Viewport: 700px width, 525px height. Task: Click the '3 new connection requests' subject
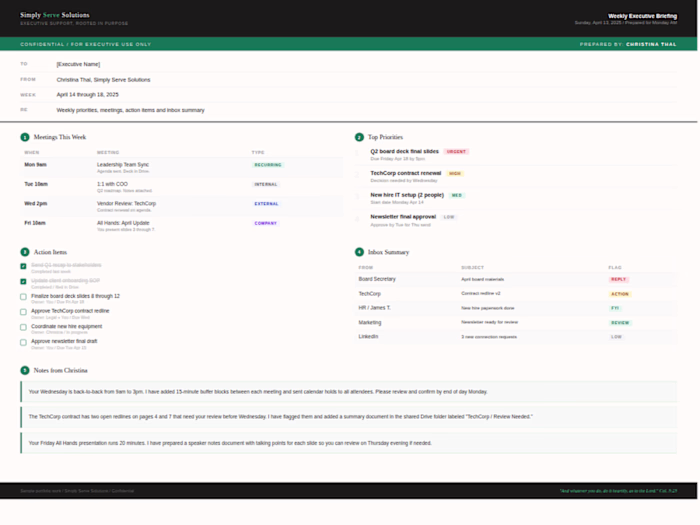tap(489, 337)
